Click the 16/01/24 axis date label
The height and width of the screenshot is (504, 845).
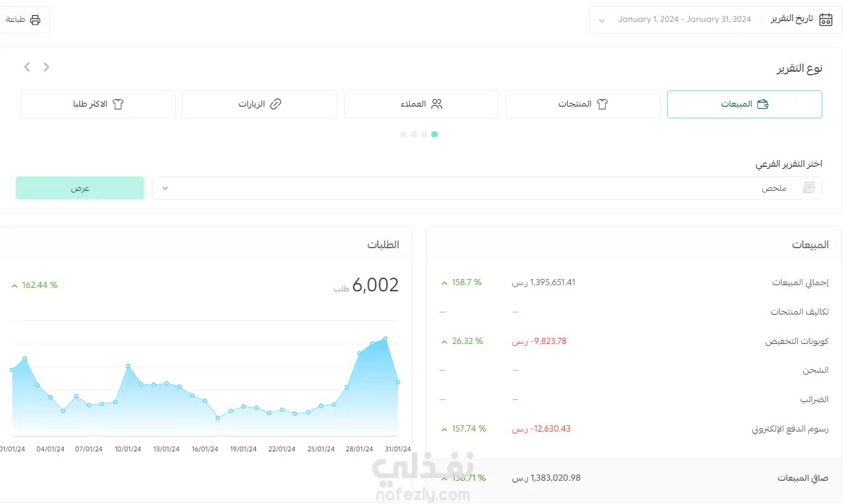click(205, 449)
